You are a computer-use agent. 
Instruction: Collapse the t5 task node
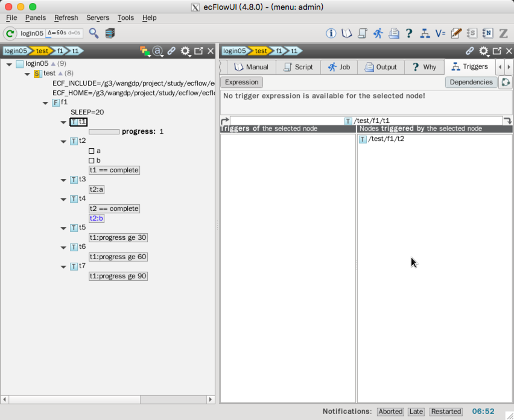click(x=64, y=228)
